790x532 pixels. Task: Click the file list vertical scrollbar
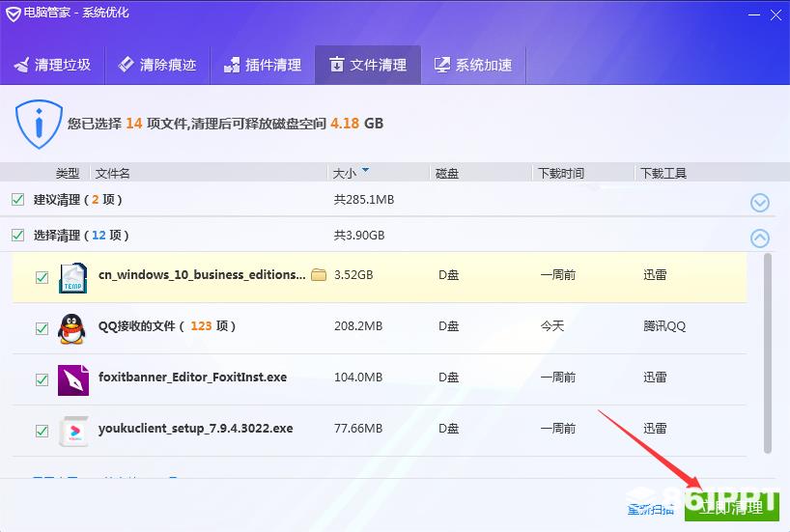pyautogui.click(x=768, y=353)
